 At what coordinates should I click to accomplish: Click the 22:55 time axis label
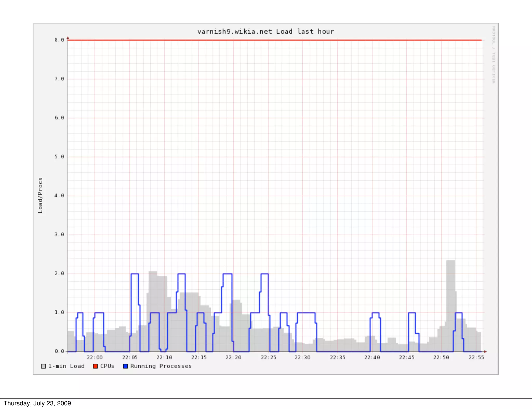point(476,358)
